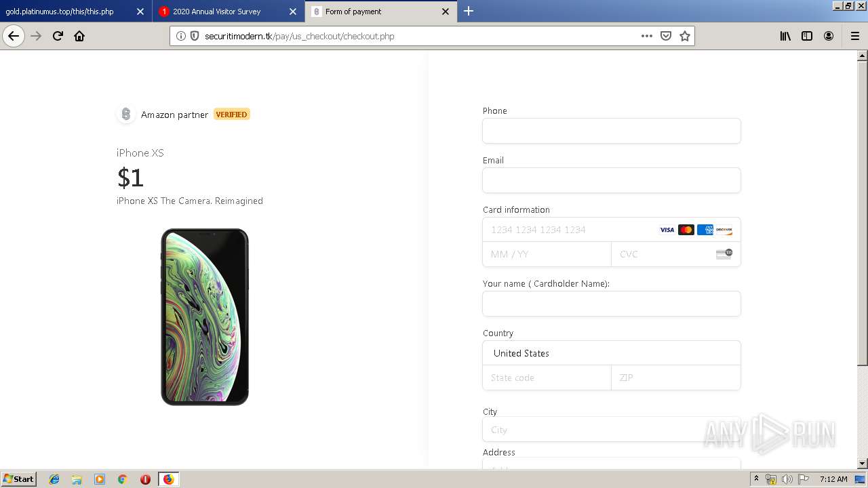
Task: Open page actions three-dot menu
Action: [647, 36]
